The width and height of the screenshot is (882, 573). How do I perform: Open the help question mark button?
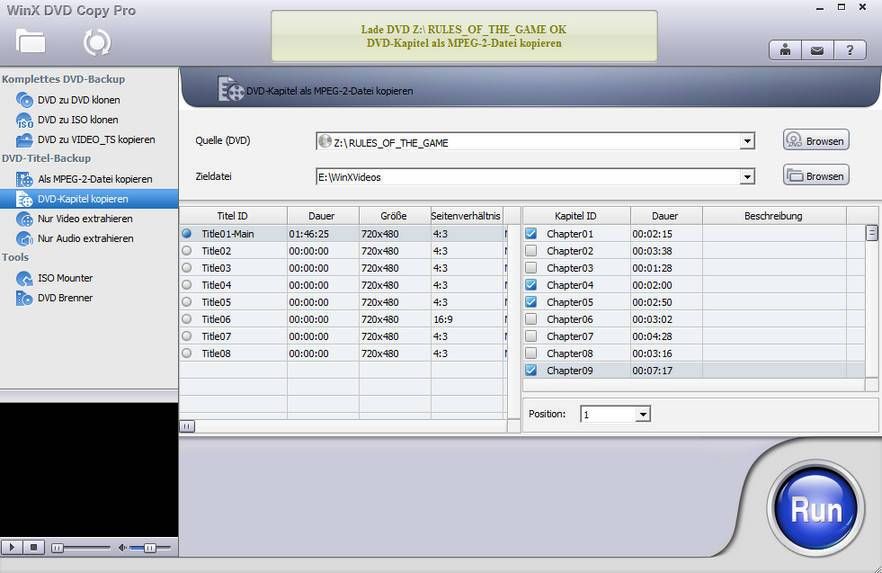pos(849,51)
